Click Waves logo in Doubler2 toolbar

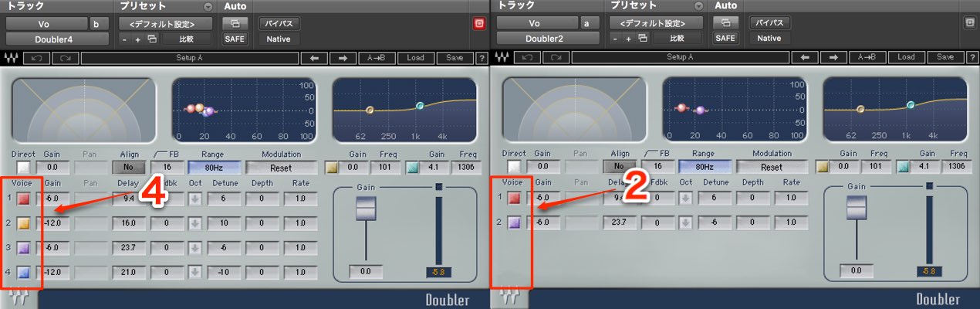(502, 58)
